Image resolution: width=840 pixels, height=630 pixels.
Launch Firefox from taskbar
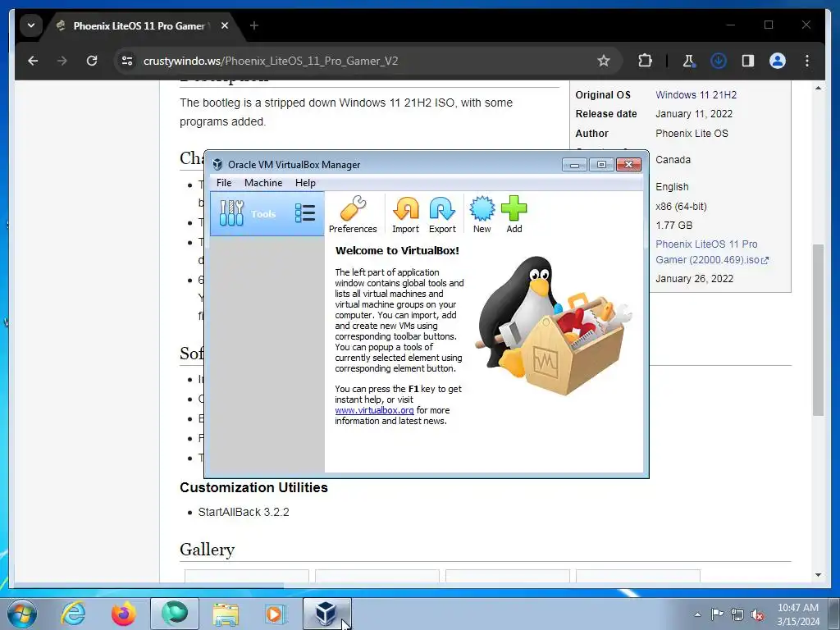click(124, 614)
